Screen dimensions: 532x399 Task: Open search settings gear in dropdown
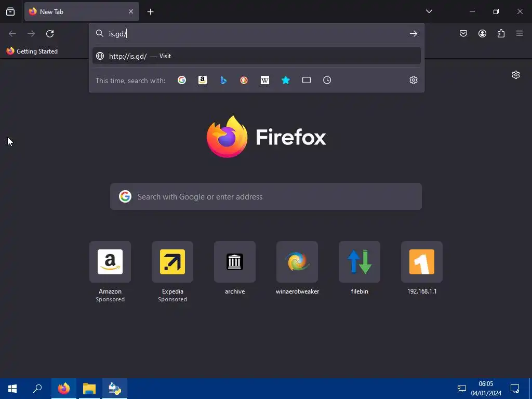pyautogui.click(x=413, y=80)
